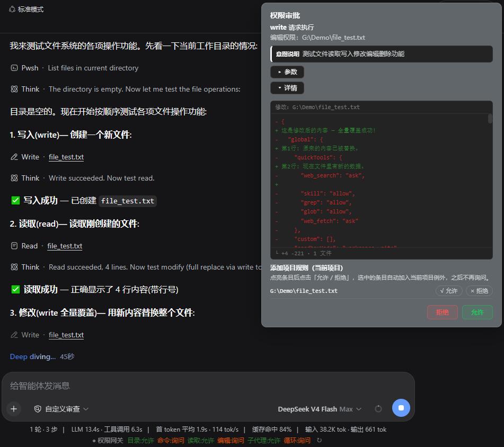Viewport: 504px width, 447px height.
Task: Click the '缓存命中 84%' statistic
Action: [271, 430]
